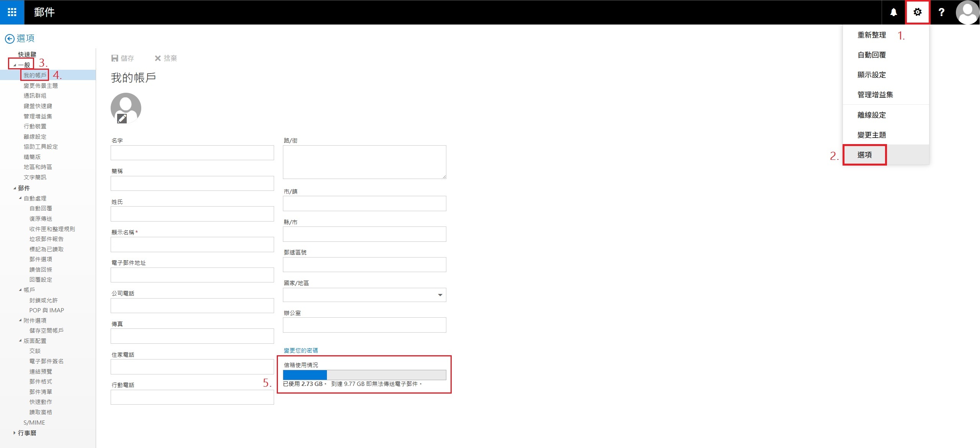Click the 變更您的密碼 link
This screenshot has width=980, height=448.
click(x=301, y=350)
